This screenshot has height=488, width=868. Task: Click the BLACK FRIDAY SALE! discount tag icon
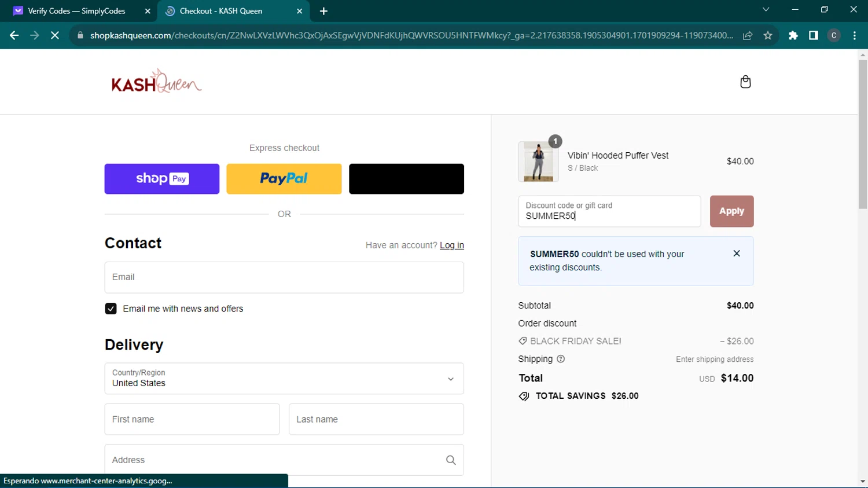(x=523, y=341)
